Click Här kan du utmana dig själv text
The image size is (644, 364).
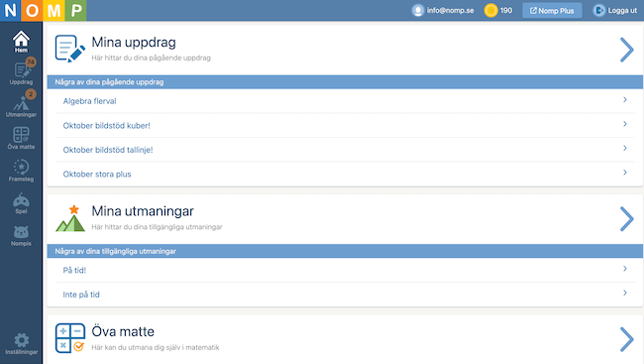coord(156,347)
